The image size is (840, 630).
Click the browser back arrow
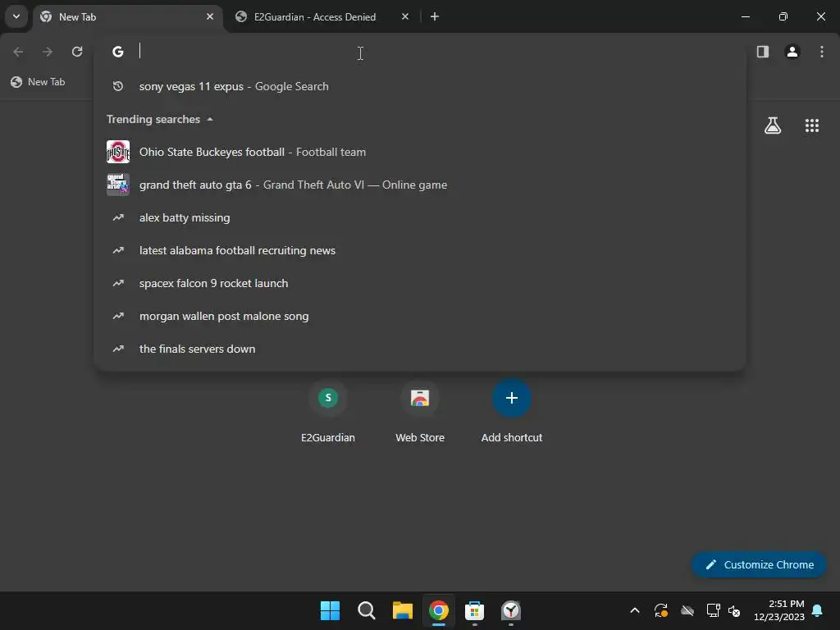point(18,52)
